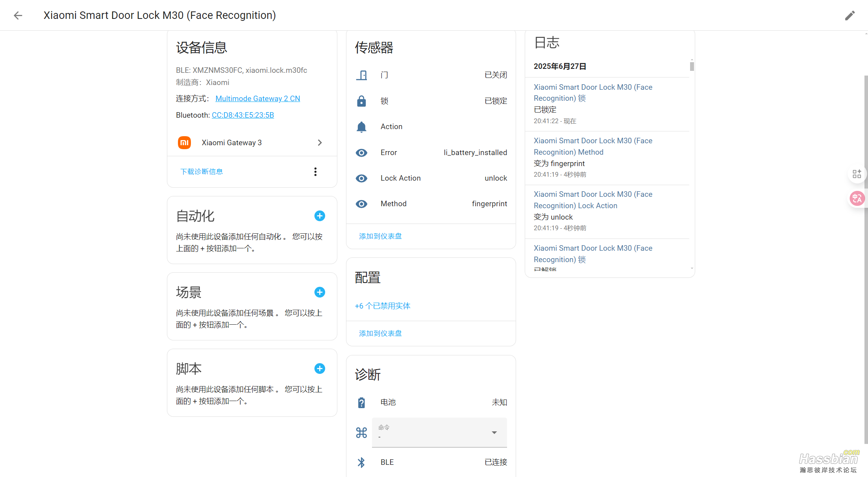Click the bell icon for Action
This screenshot has height=477, width=868.
361,127
